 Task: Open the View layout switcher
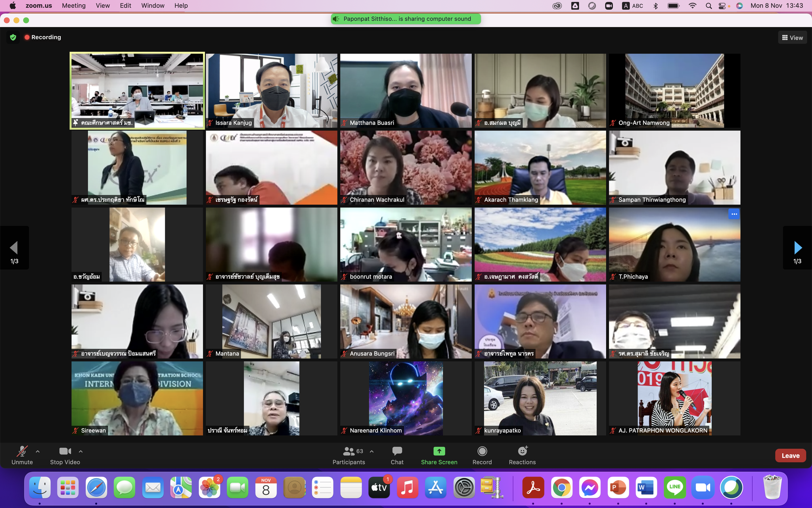pyautogui.click(x=792, y=38)
